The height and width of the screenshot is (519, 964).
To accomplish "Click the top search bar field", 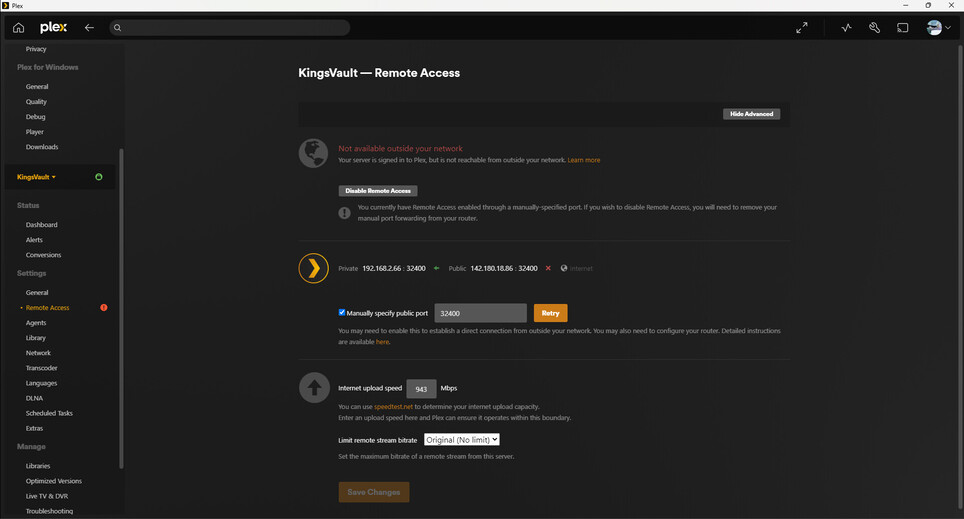I will point(229,28).
